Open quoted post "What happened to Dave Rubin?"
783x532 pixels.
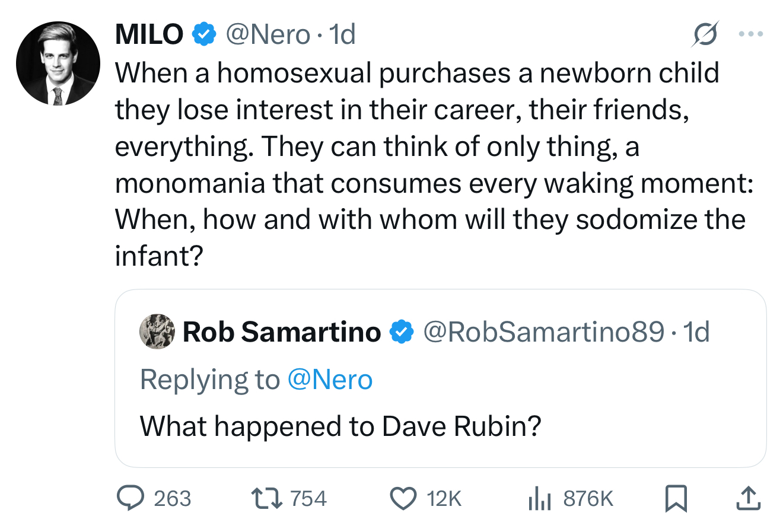[340, 426]
